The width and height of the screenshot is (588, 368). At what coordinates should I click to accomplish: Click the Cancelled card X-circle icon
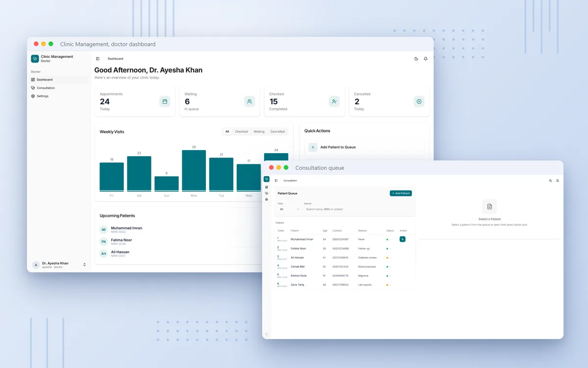pos(419,102)
